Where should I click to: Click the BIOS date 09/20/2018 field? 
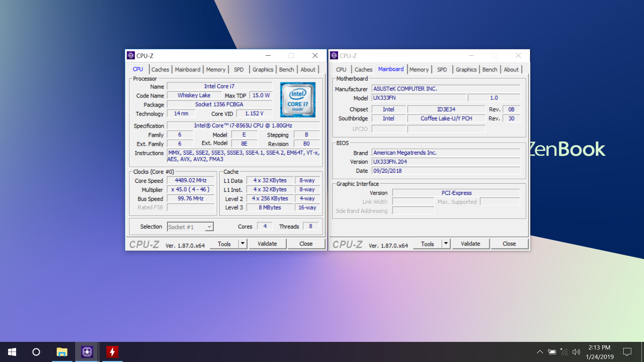(446, 171)
